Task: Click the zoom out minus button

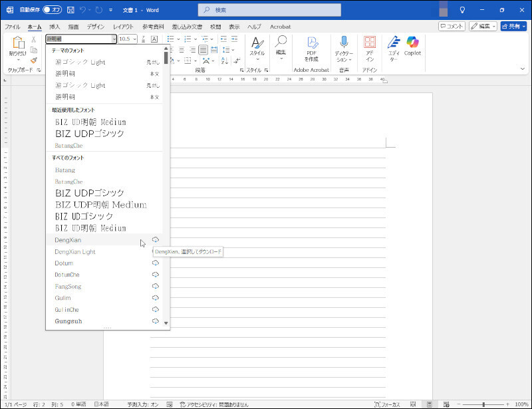Action: coord(458,404)
